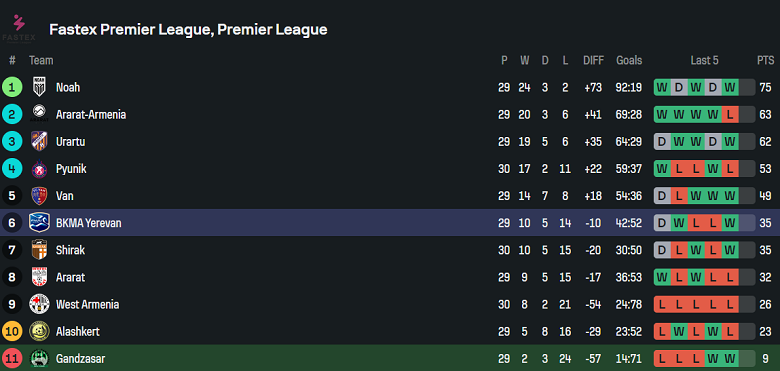Click the Goals column header
780x371 pixels.
[629, 61]
